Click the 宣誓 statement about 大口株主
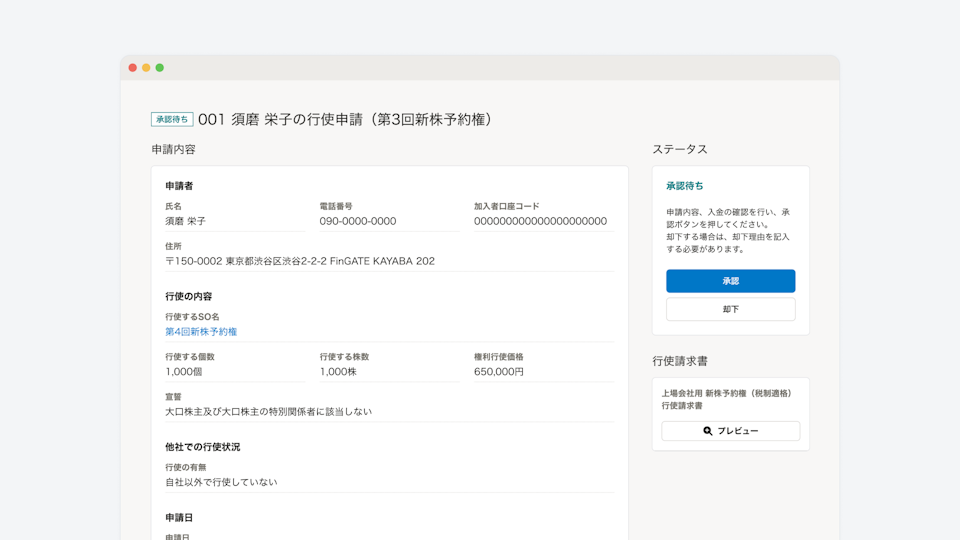This screenshot has height=540, width=960. [268, 411]
